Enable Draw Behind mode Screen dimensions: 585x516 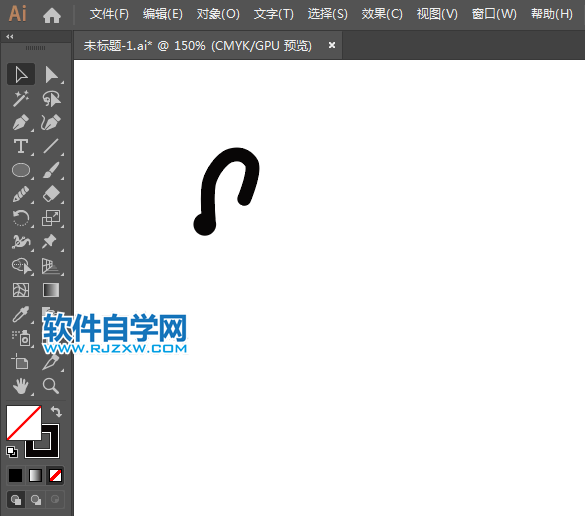36,499
